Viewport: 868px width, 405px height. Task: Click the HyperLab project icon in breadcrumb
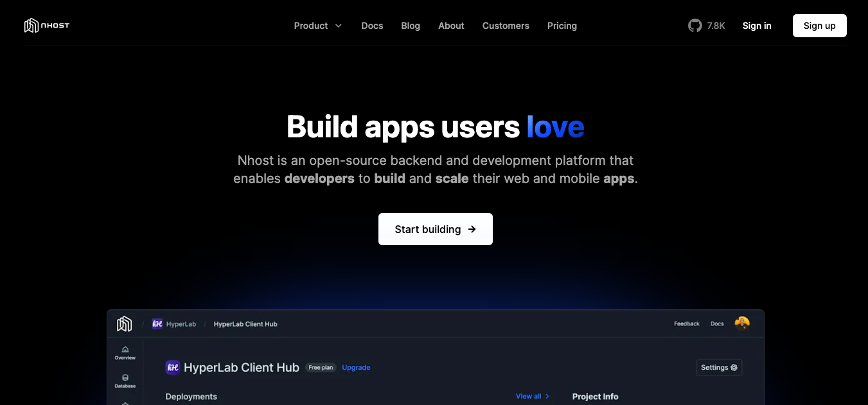(x=157, y=323)
